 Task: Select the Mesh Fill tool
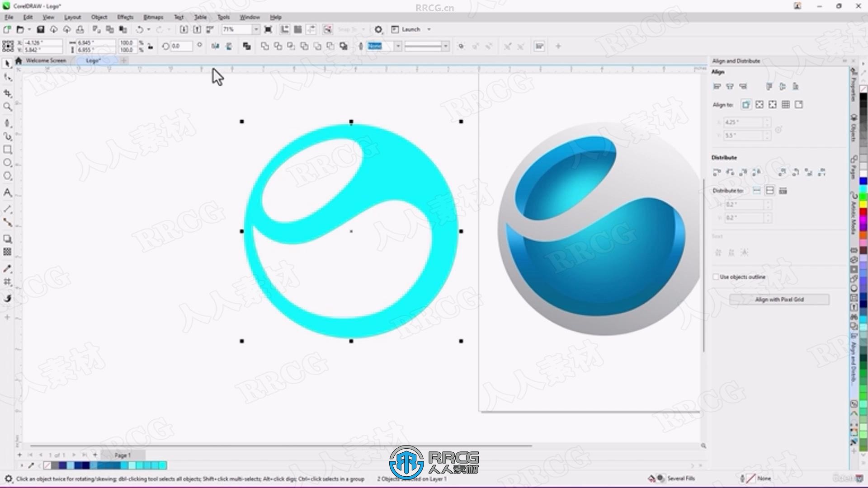tap(7, 282)
